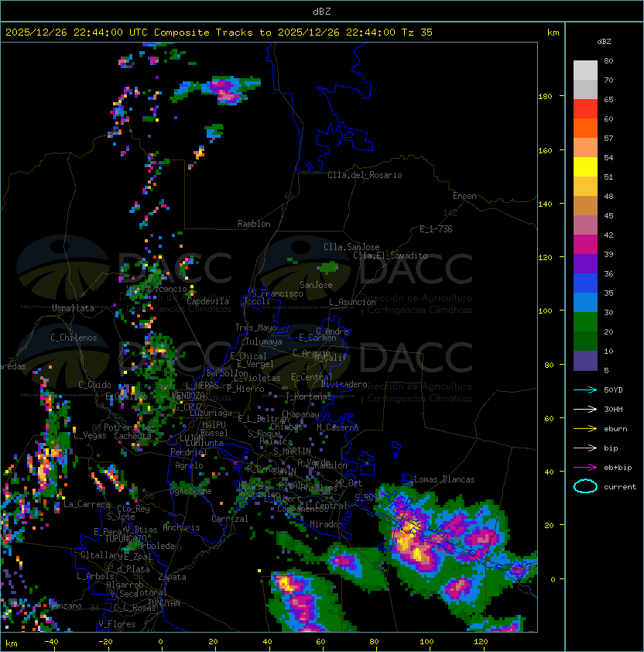Click the 'S_Francisco' map label

pos(277,293)
